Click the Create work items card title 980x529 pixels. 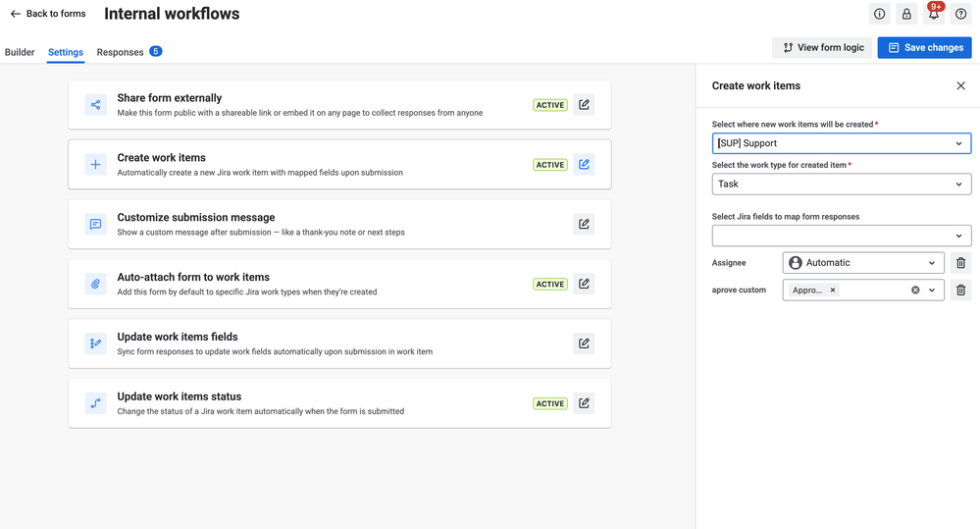point(161,158)
